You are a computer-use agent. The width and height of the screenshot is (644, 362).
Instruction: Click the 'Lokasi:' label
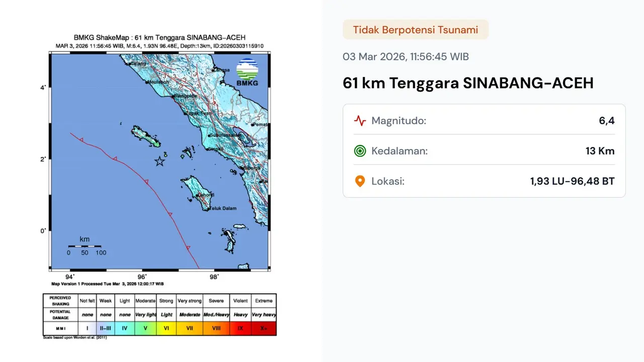click(x=388, y=181)
